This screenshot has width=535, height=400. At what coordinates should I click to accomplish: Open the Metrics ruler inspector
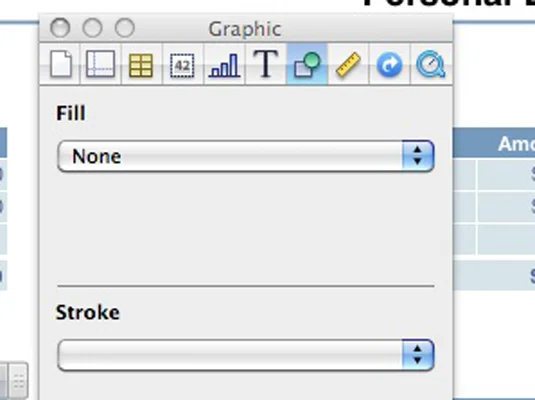tap(348, 64)
